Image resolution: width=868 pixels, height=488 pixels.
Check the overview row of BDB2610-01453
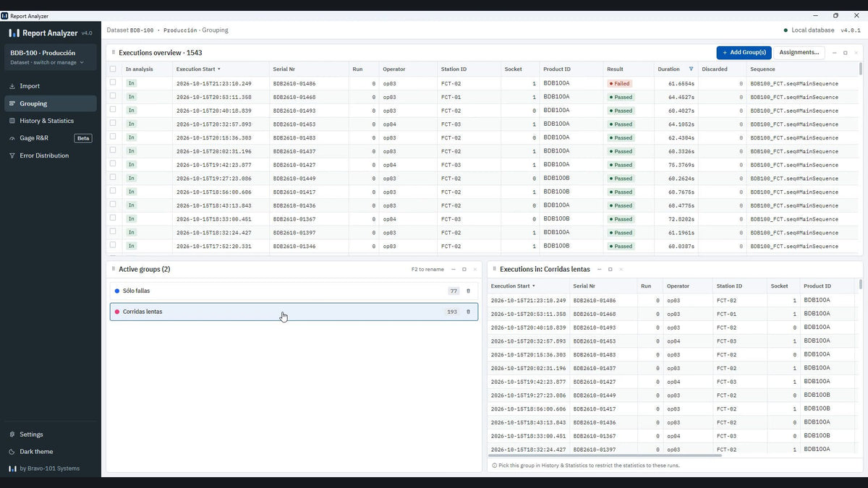tap(113, 124)
